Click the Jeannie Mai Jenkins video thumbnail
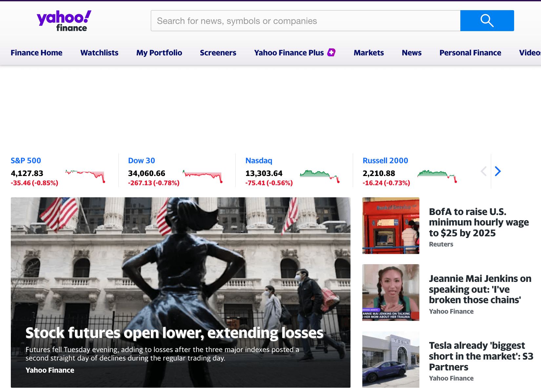Viewport: 541px width, 392px height. 391,292
